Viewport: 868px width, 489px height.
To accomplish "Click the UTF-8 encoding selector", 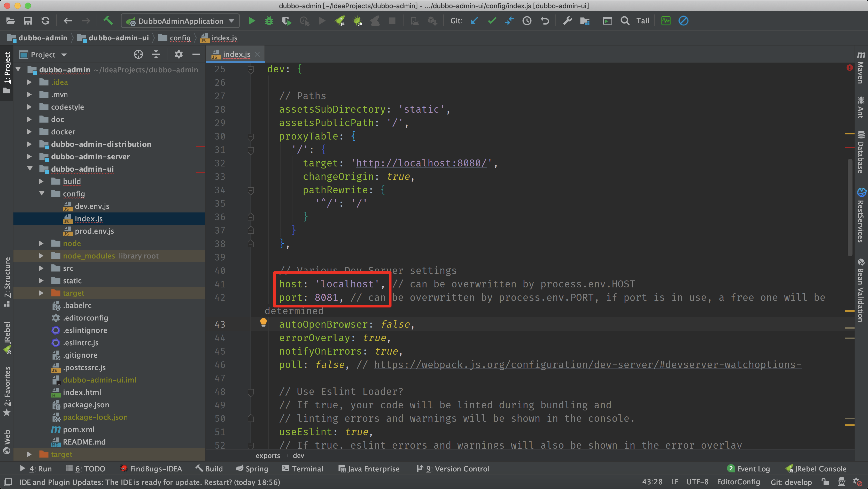I will coord(697,482).
